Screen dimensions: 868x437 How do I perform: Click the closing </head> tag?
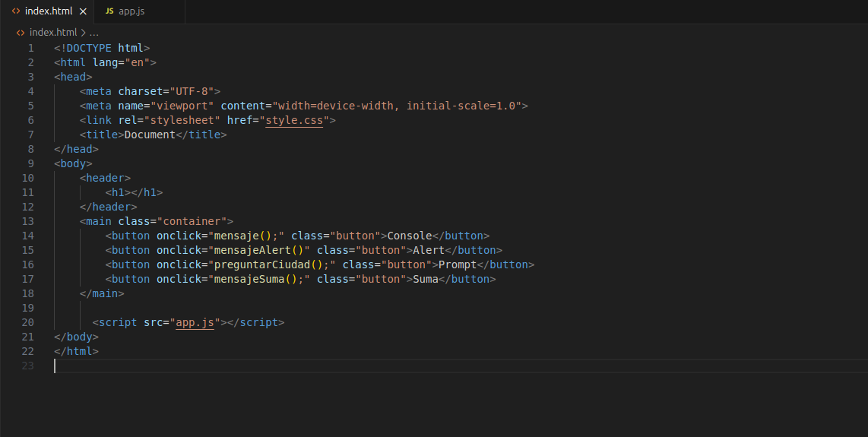[x=77, y=149]
